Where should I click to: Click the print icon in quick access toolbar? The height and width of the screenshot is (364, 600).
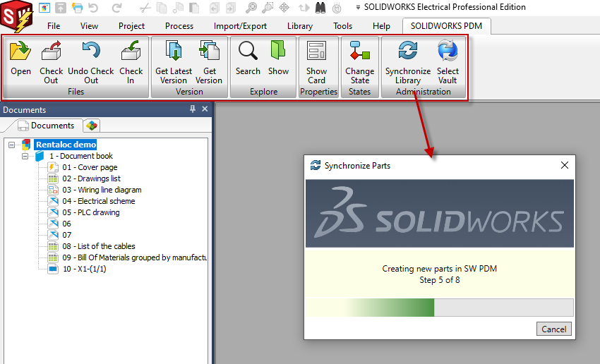[77, 8]
